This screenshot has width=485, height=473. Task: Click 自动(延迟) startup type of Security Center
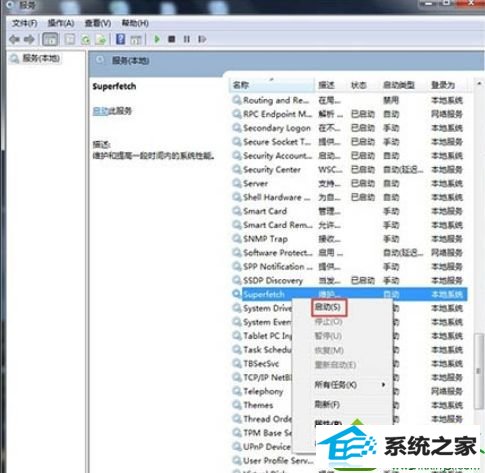403,170
